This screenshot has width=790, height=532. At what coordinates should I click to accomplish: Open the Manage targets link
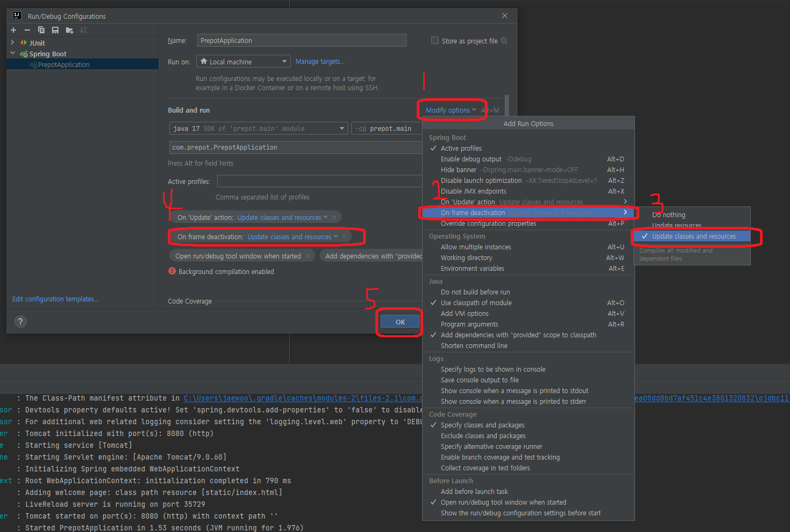320,62
